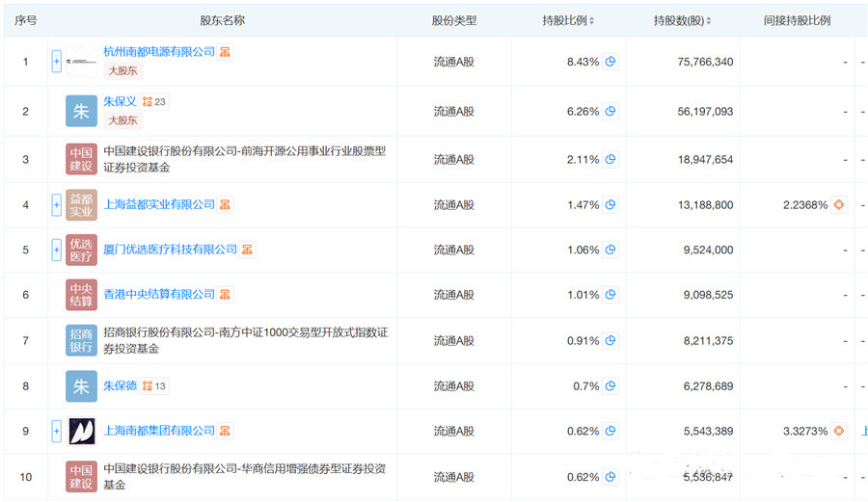Click 间接持股比例 column header
This screenshot has height=502, width=868.
pos(797,20)
